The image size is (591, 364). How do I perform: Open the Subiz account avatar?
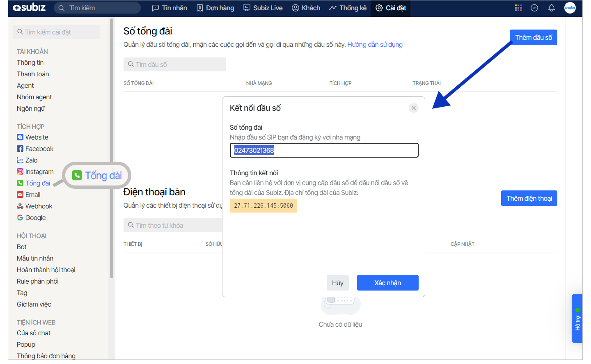pos(570,8)
